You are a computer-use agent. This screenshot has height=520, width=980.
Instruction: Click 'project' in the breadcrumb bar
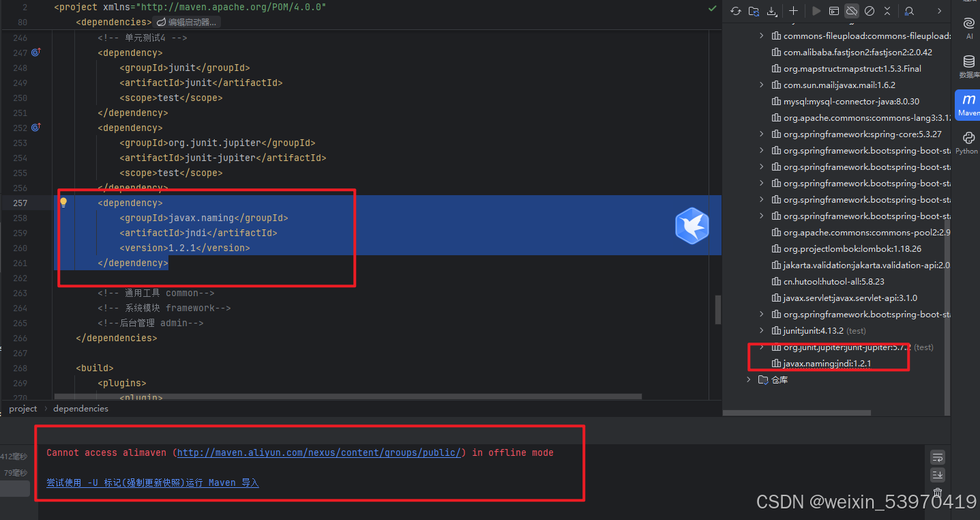(x=23, y=408)
